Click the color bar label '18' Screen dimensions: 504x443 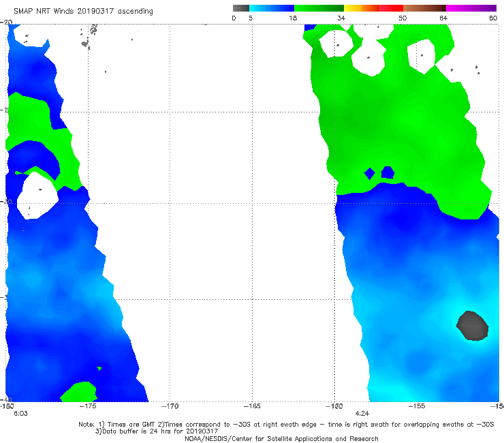click(293, 18)
